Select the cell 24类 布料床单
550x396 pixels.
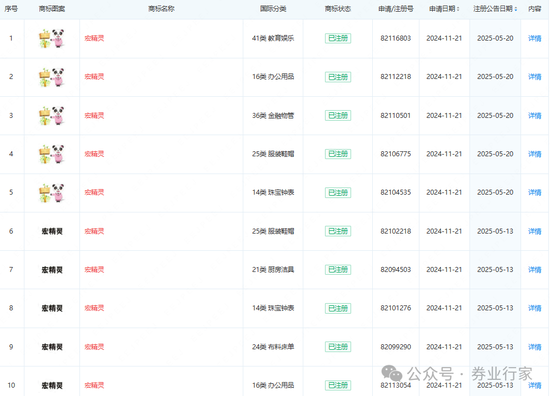tap(273, 347)
